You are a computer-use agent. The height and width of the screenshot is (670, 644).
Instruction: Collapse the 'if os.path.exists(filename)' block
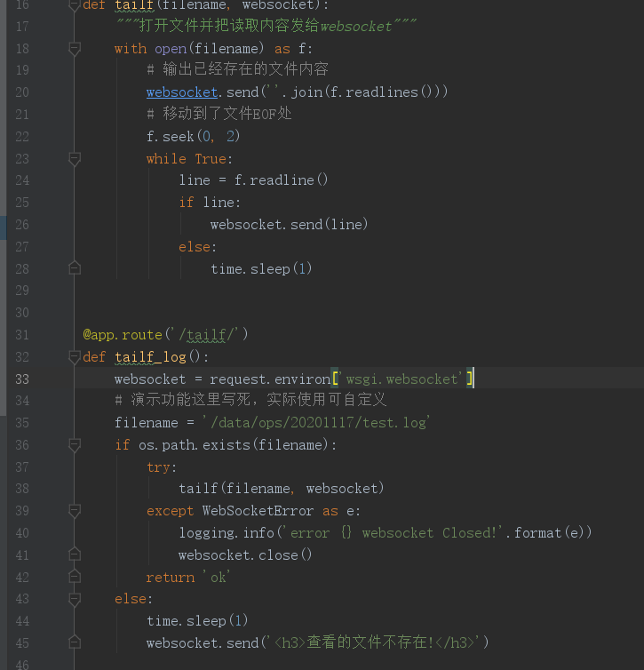tap(75, 445)
